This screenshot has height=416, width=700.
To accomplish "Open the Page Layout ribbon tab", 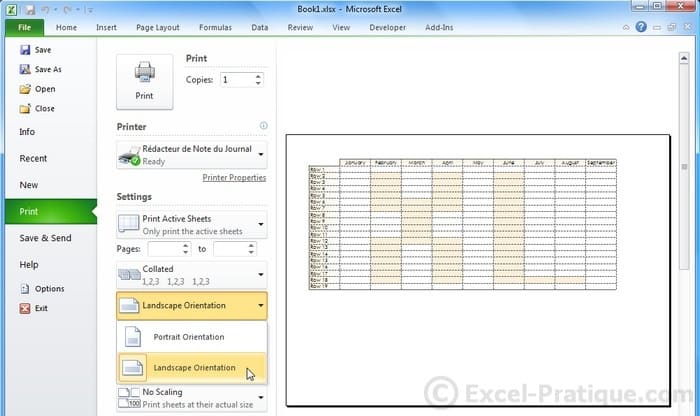I will (158, 28).
